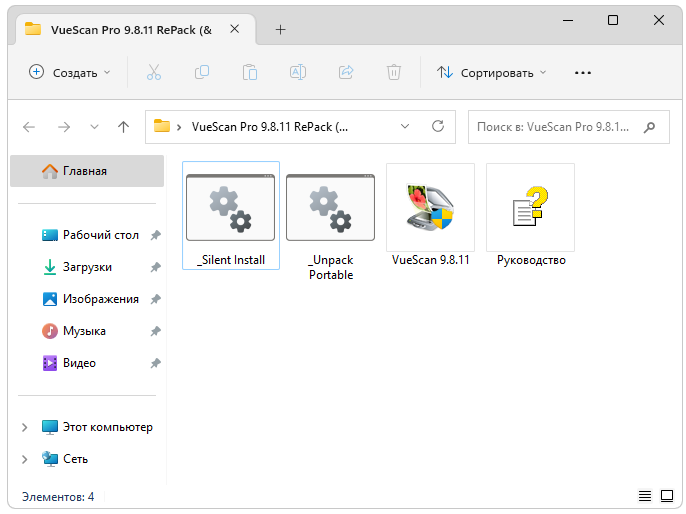Open the three-dots more options menu

[x=583, y=73]
